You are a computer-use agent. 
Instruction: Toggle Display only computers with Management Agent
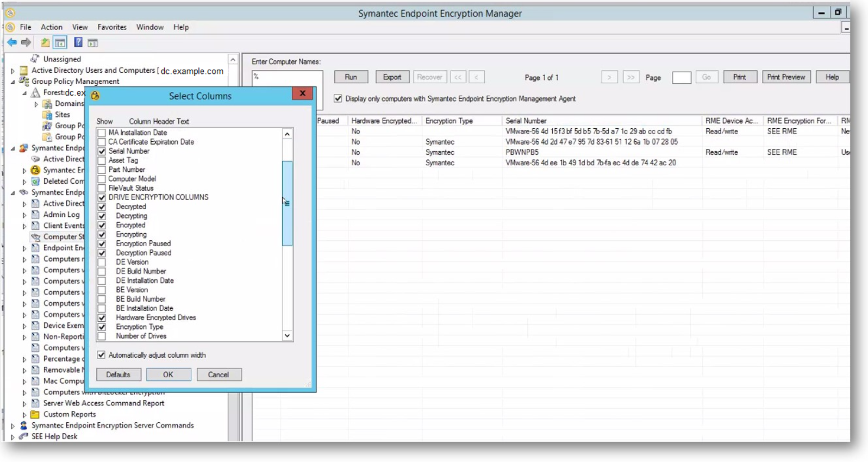338,98
